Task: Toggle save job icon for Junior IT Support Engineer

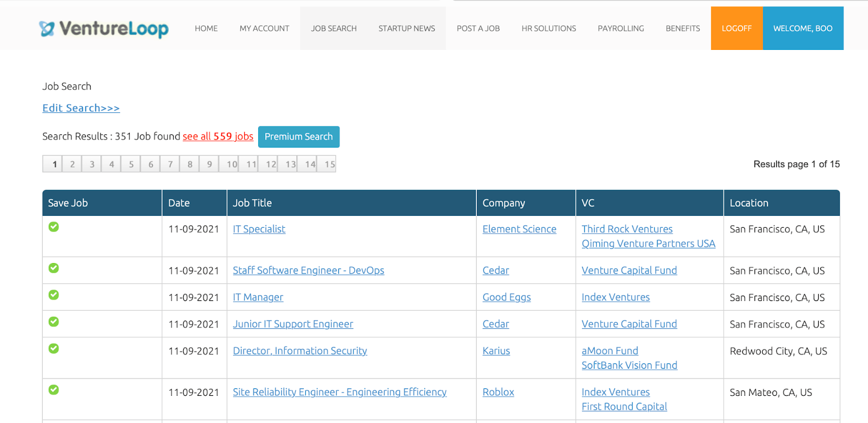Action: click(x=54, y=322)
